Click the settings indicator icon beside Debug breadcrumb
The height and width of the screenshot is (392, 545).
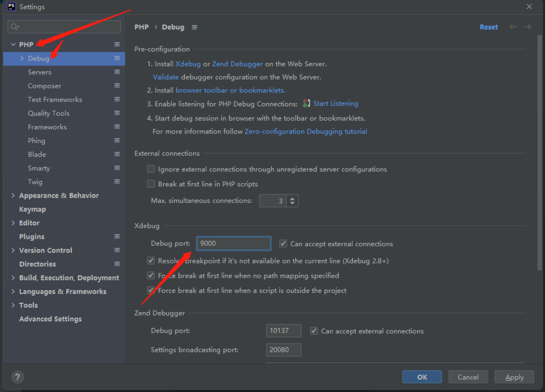click(x=194, y=27)
